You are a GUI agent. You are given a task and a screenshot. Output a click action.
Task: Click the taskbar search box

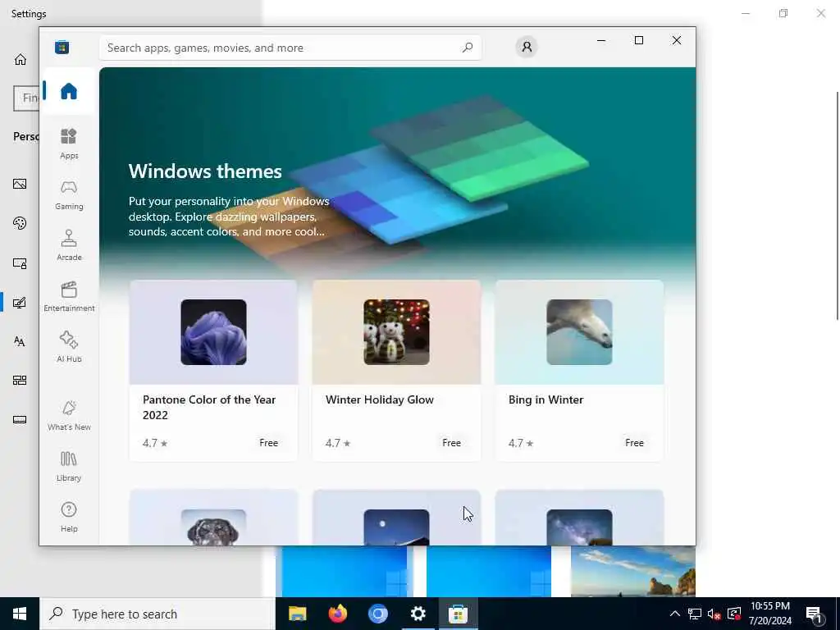tap(157, 614)
